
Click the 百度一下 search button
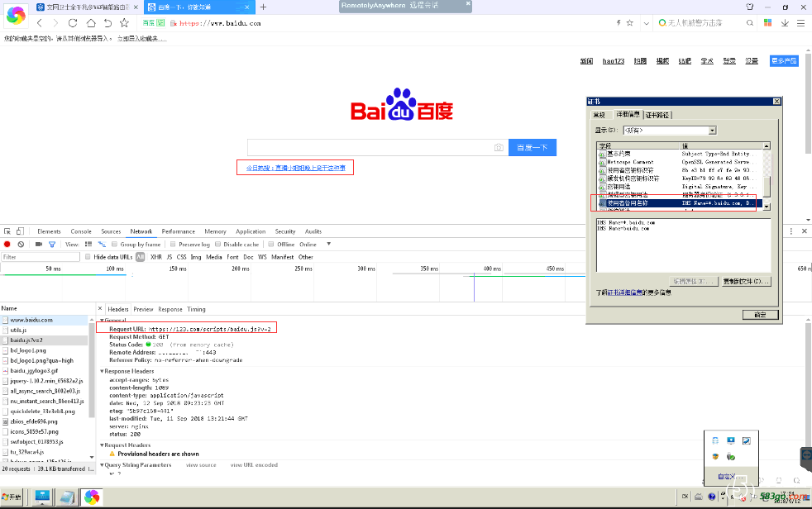[x=533, y=147]
